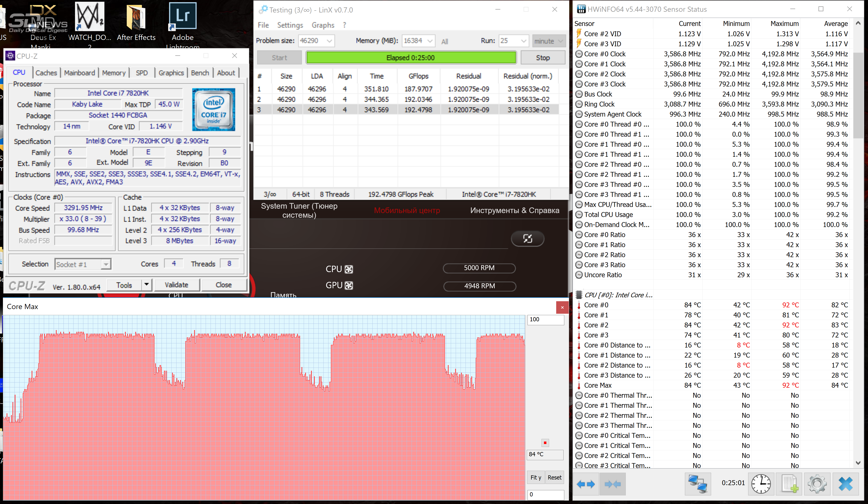Click the HWiNFO blue X close-sensors icon
Screen dimensions: 868x504
tap(846, 484)
